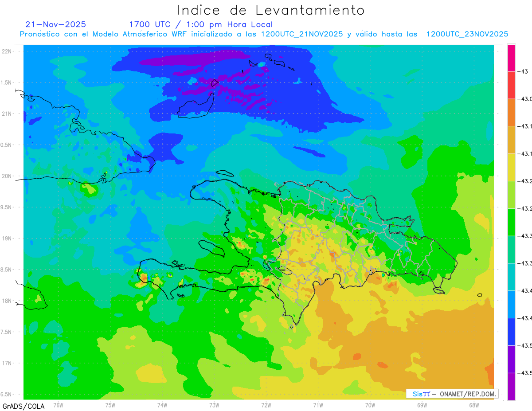Image resolution: width=532 pixels, height=411 pixels.
Task: Click the '19N' latitude label
Action: pyautogui.click(x=7, y=239)
